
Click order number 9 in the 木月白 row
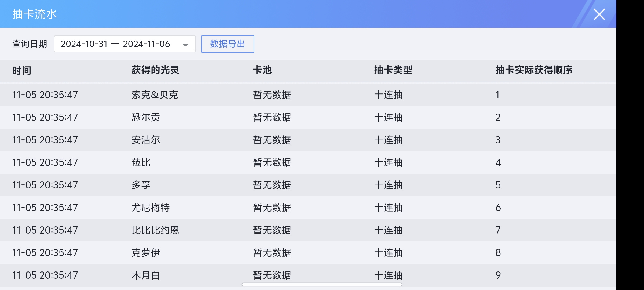click(498, 275)
